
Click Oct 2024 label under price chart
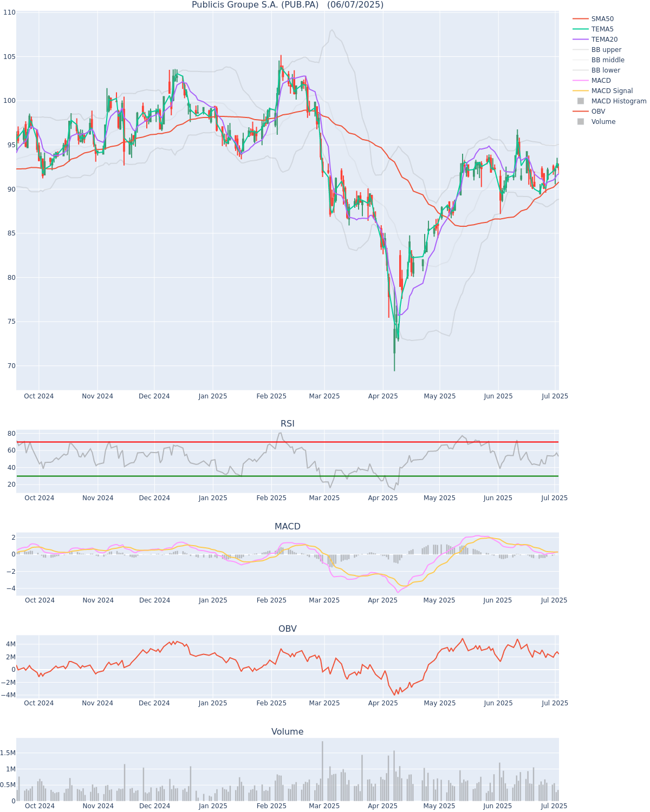(39, 396)
